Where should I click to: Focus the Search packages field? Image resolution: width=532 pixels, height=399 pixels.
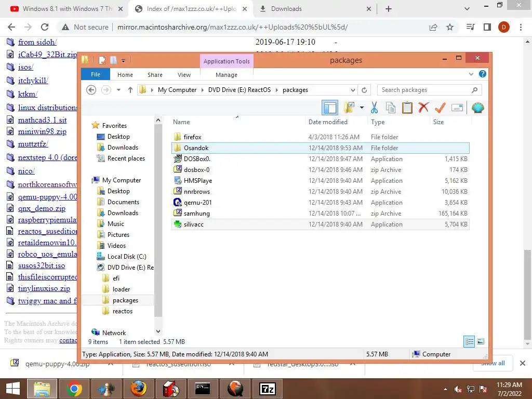(429, 90)
